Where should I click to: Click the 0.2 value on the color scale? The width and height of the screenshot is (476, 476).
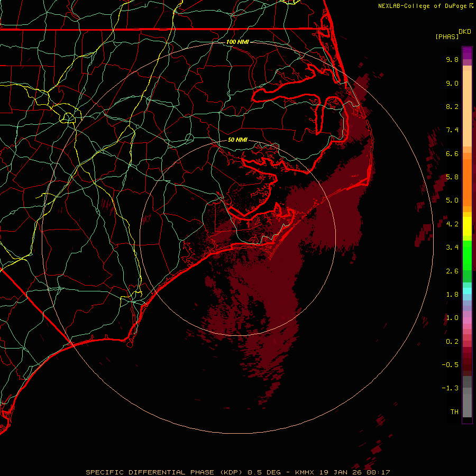tap(452, 342)
